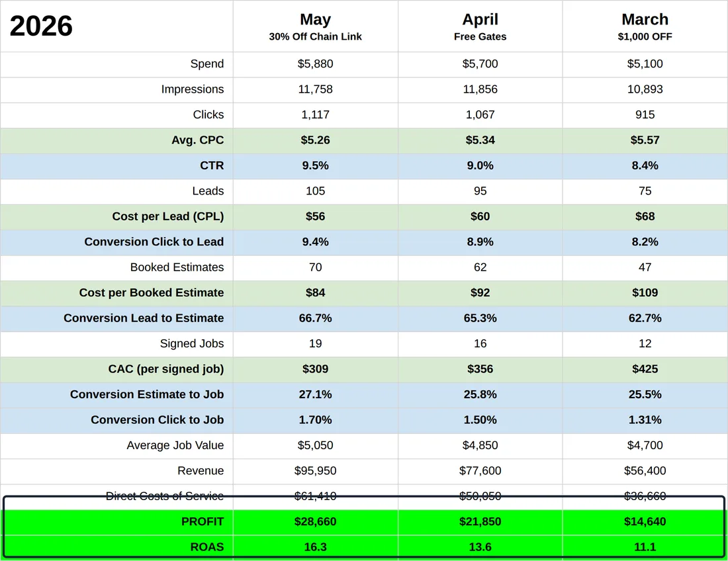The image size is (728, 561).
Task: Click April CPL value $60
Action: pyautogui.click(x=480, y=216)
